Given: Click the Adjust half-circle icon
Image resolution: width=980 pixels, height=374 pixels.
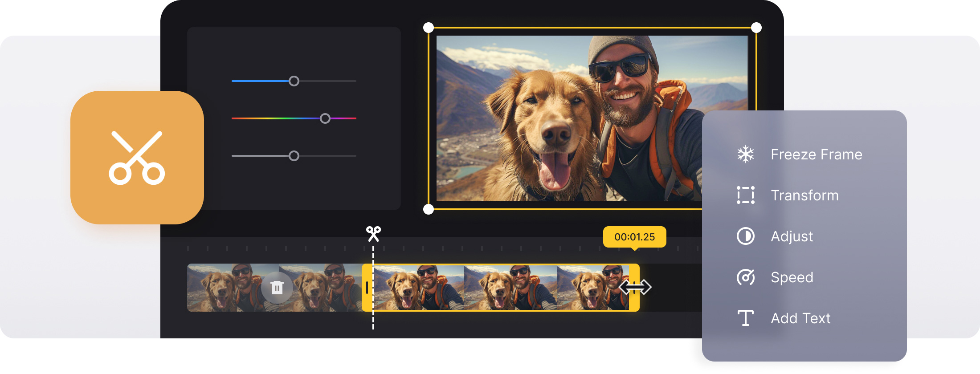Looking at the screenshot, I should click(745, 236).
